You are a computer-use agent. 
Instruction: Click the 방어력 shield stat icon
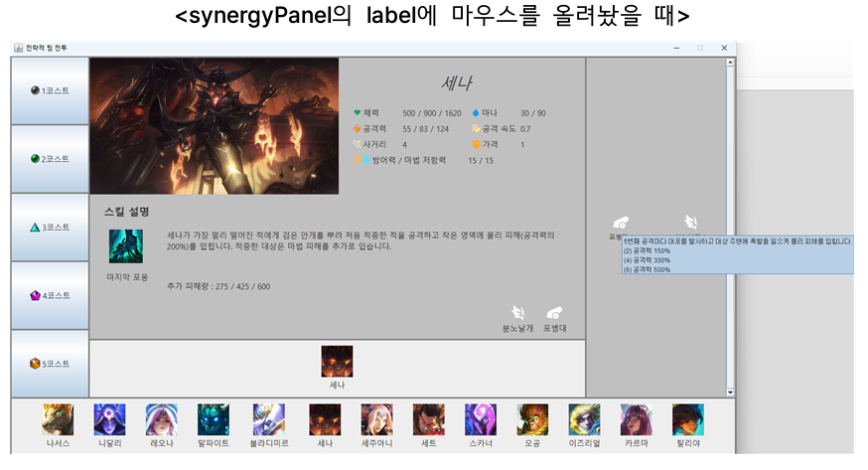358,160
